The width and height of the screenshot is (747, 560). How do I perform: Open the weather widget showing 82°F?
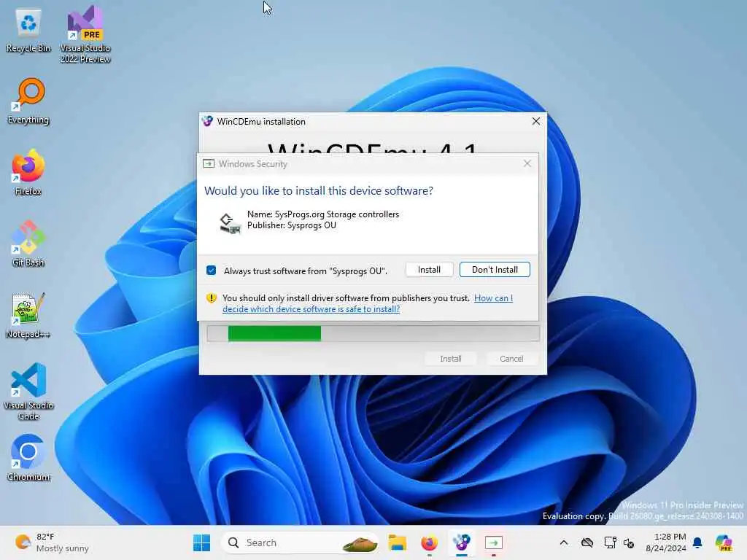click(x=52, y=542)
